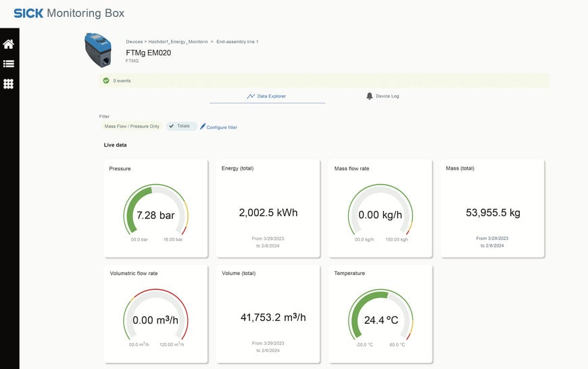
Task: Click the -20.0 °C minimum label
Action: coord(364,345)
